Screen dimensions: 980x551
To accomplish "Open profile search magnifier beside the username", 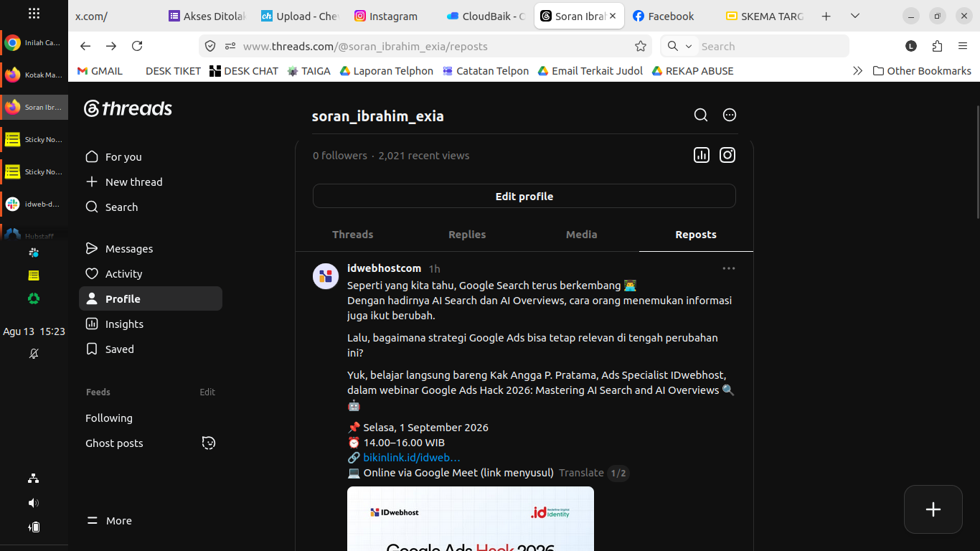I will click(701, 115).
